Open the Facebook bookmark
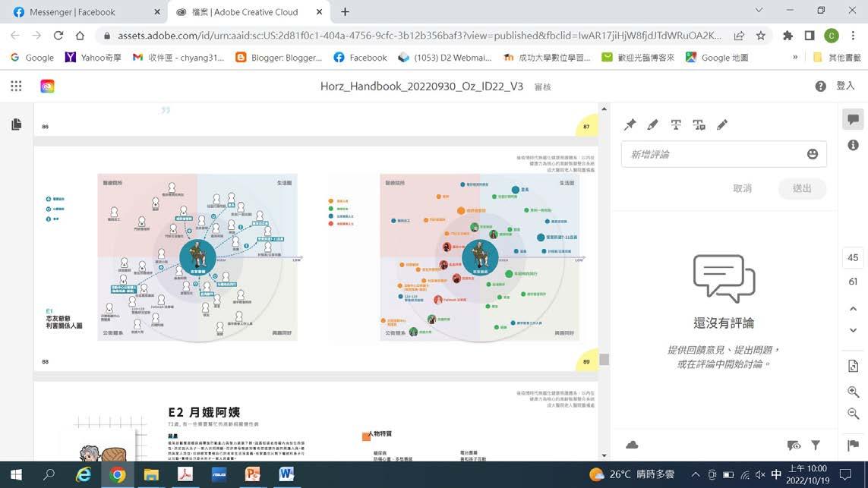Image resolution: width=868 pixels, height=488 pixels. (x=361, y=58)
